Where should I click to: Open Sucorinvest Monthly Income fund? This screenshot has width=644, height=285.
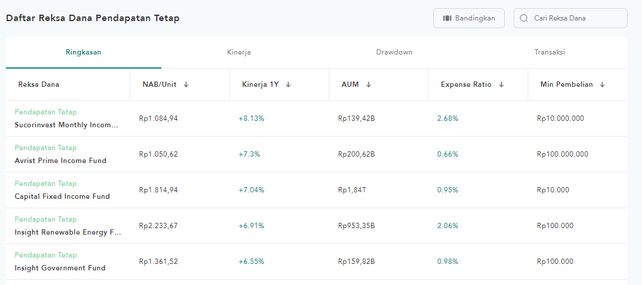click(x=66, y=125)
